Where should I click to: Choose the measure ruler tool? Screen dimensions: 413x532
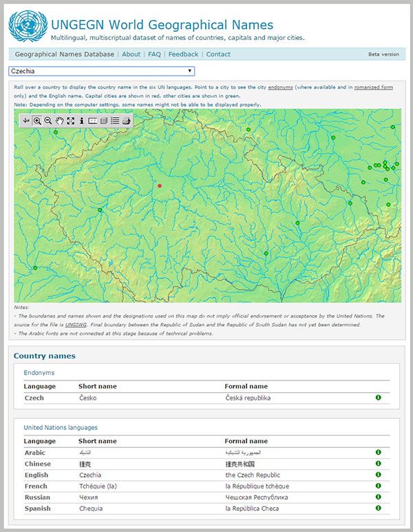92,121
